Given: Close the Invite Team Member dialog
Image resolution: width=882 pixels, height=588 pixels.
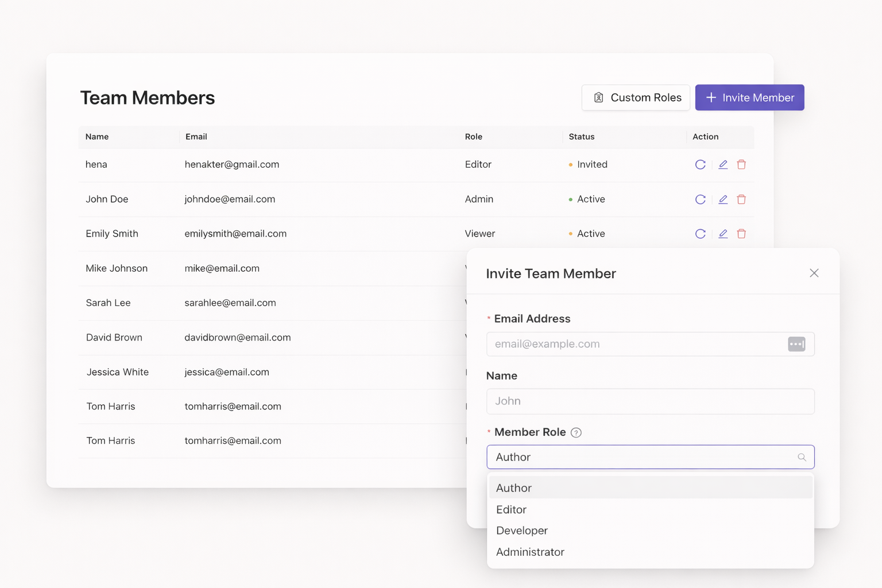Looking at the screenshot, I should (814, 273).
